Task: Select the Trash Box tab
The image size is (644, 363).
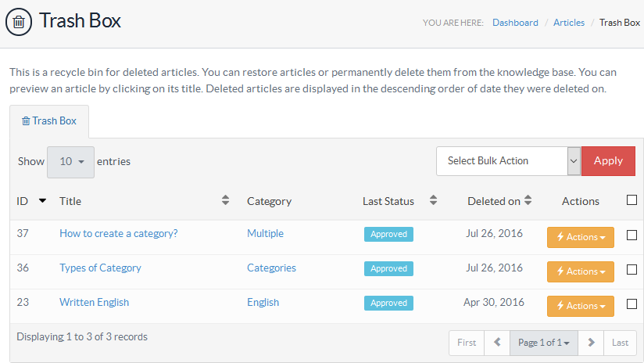Action: [49, 121]
